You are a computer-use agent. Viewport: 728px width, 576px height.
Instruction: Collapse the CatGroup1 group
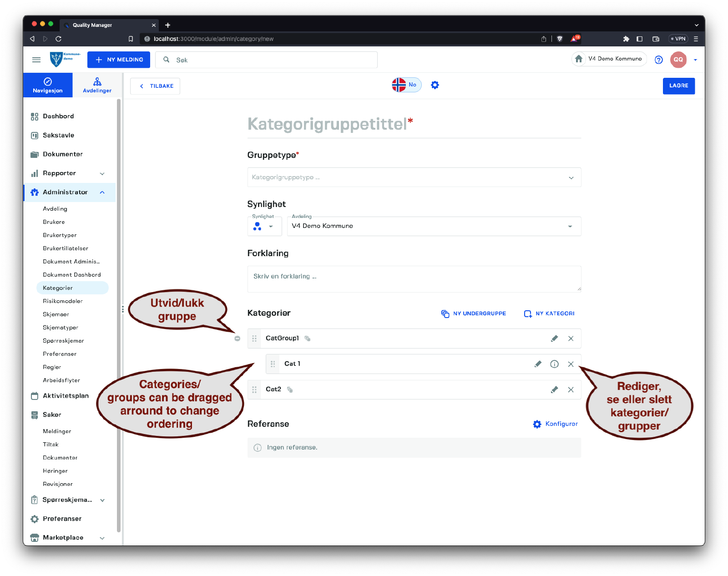pyautogui.click(x=237, y=339)
